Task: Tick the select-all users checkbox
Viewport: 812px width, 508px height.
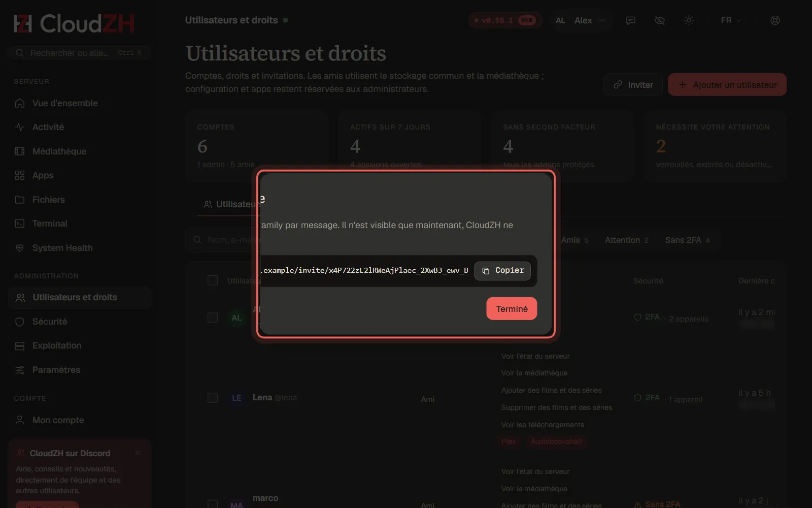Action: (213, 280)
